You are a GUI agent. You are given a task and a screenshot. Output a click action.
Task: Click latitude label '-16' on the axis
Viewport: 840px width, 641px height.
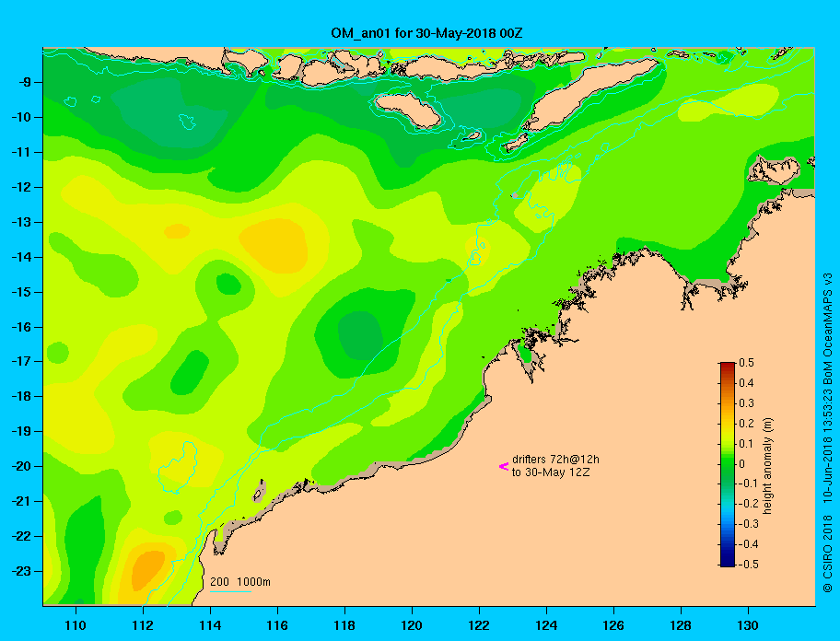coord(20,327)
